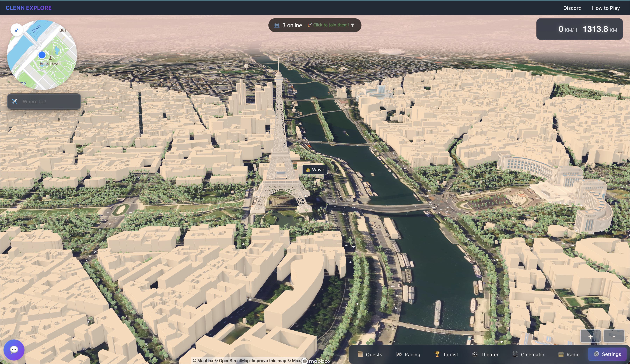Click the minimap expand arrows icon
Viewport: 630px width, 364px height.
pos(17,30)
